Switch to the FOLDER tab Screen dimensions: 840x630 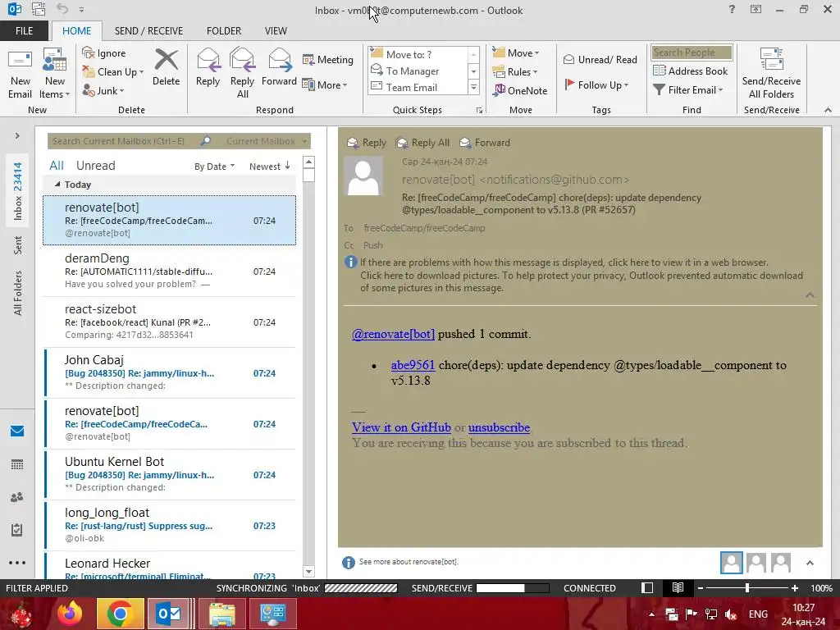(224, 30)
